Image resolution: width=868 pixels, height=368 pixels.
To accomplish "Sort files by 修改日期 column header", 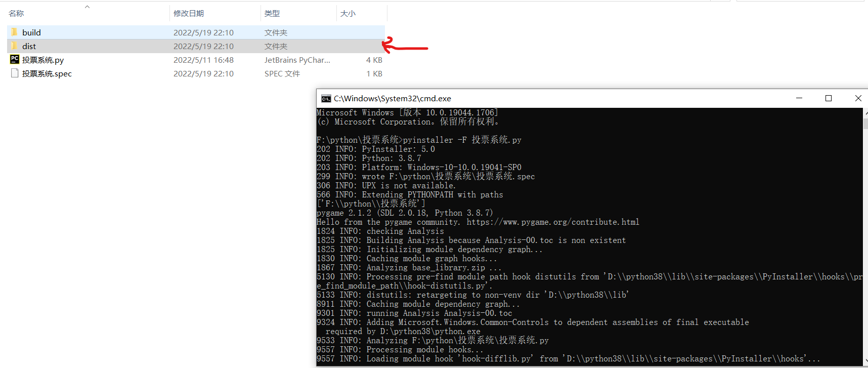I will 189,14.
